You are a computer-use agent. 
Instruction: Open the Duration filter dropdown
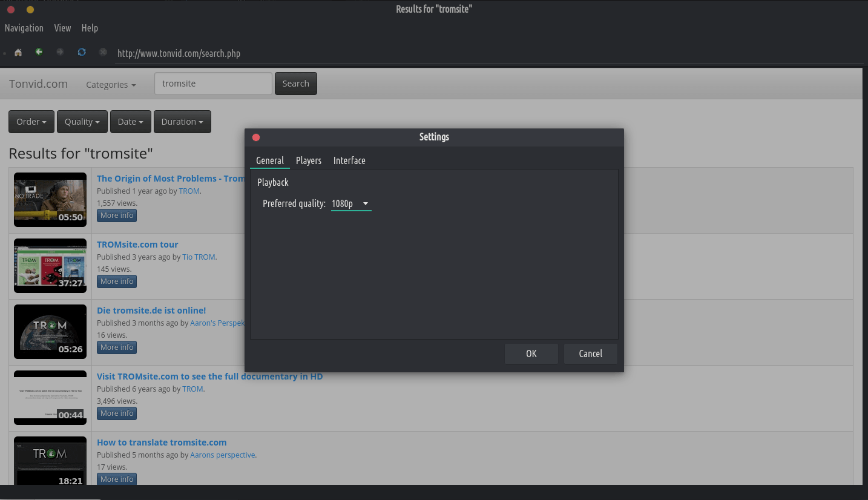[x=182, y=122]
